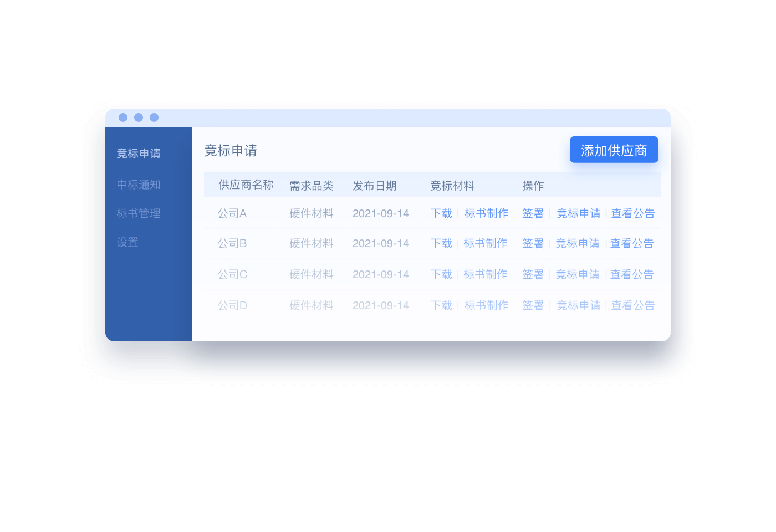
Task: Click the first window control dot
Action: tap(123, 117)
